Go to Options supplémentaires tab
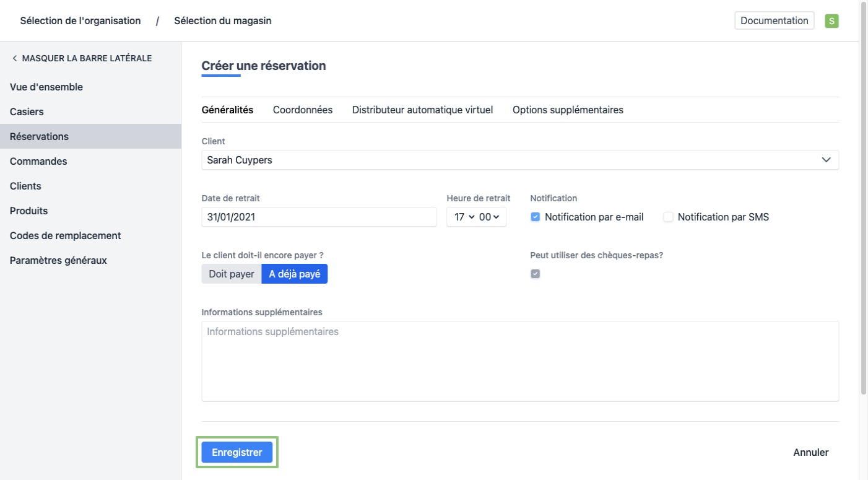Image resolution: width=868 pixels, height=480 pixels. 568,110
